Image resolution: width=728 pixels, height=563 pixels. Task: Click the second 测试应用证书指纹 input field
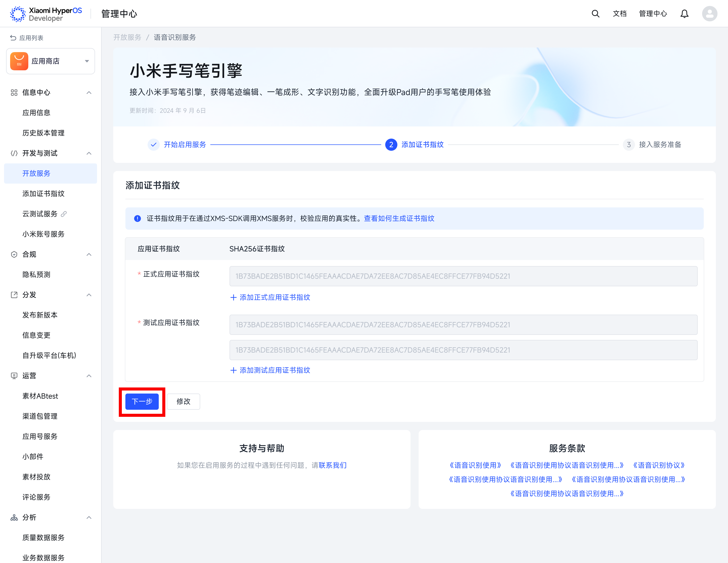coord(463,350)
